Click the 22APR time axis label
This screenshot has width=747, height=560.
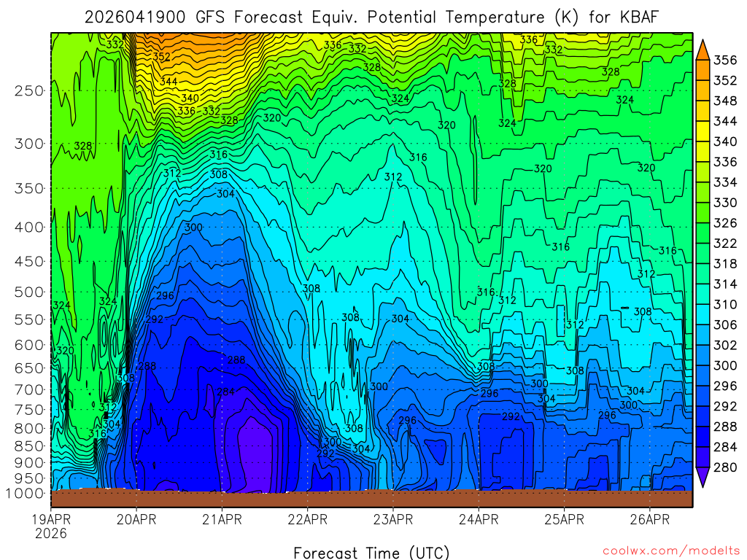[308, 519]
